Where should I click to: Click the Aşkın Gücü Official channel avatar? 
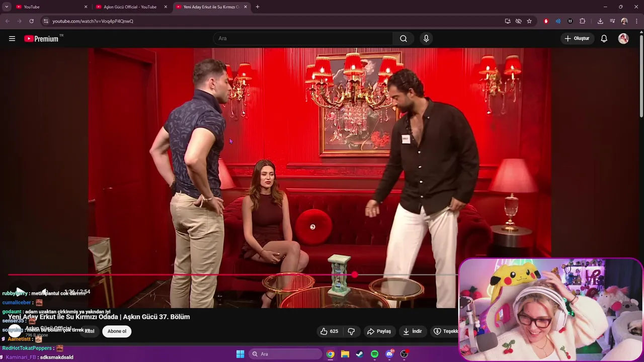point(15,331)
